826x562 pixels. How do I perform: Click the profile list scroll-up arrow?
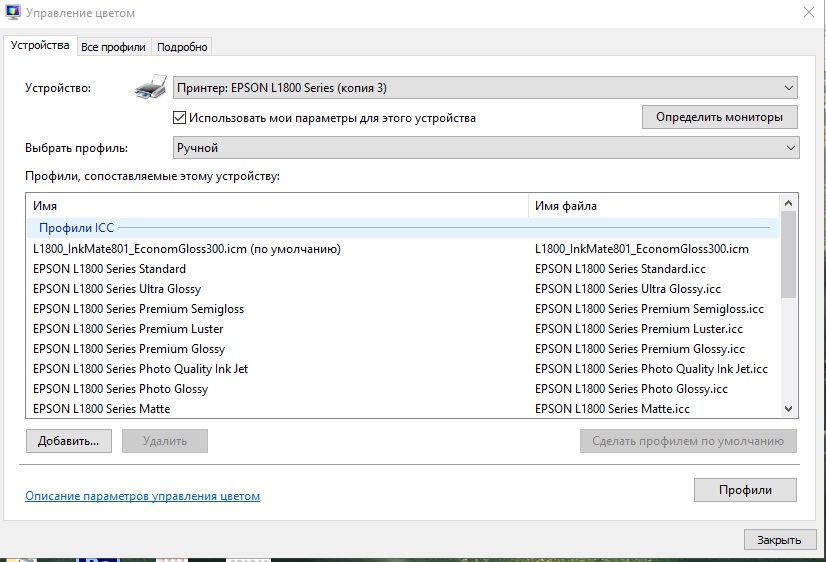click(788, 203)
